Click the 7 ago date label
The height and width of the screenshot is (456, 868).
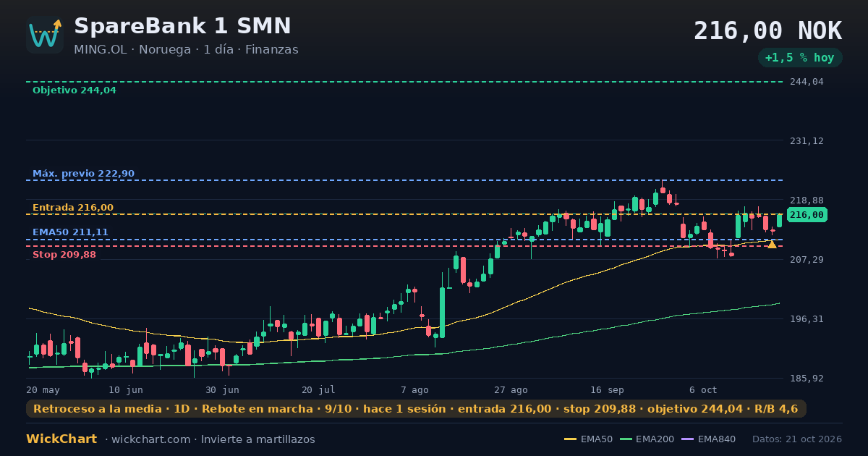point(414,389)
